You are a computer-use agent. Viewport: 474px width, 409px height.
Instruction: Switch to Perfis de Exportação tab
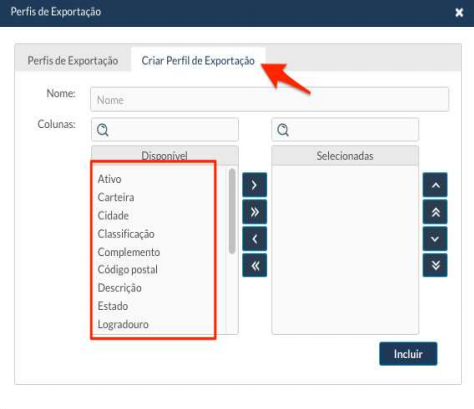click(x=73, y=61)
